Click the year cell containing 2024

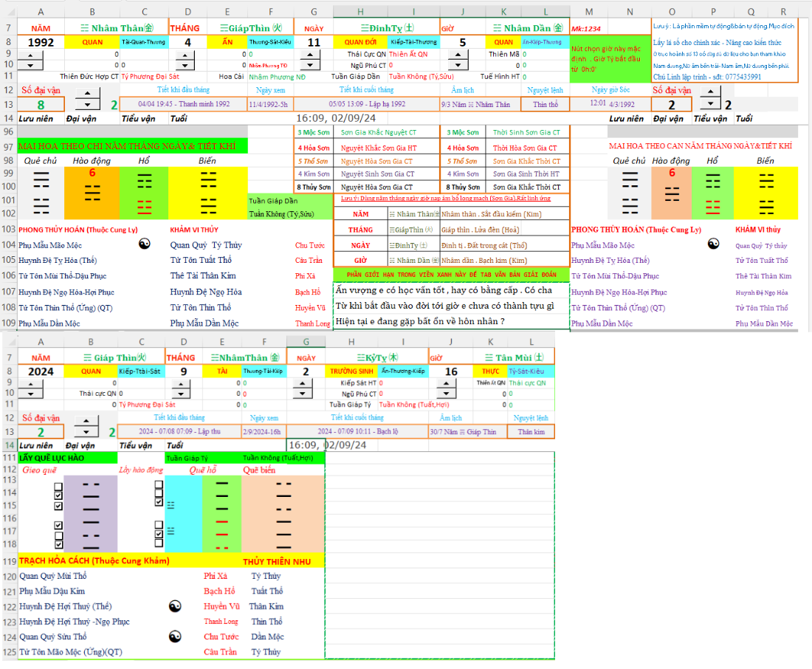[x=41, y=371]
